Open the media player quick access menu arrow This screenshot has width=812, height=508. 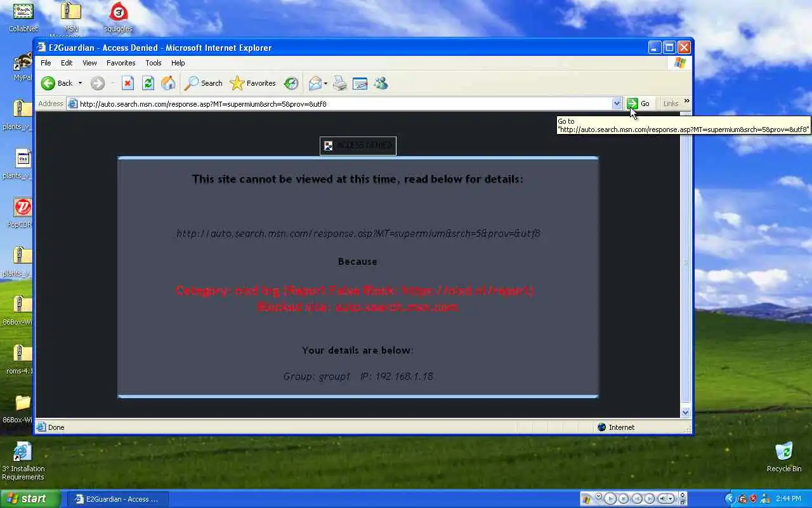(x=599, y=496)
